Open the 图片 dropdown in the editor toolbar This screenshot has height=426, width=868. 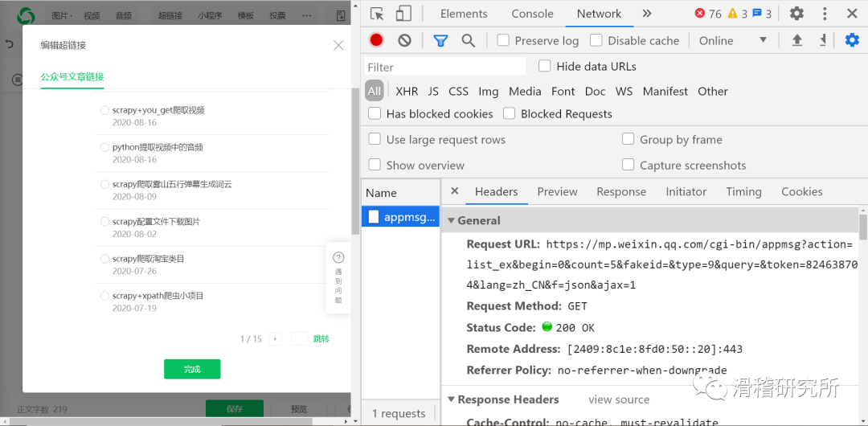tap(62, 16)
